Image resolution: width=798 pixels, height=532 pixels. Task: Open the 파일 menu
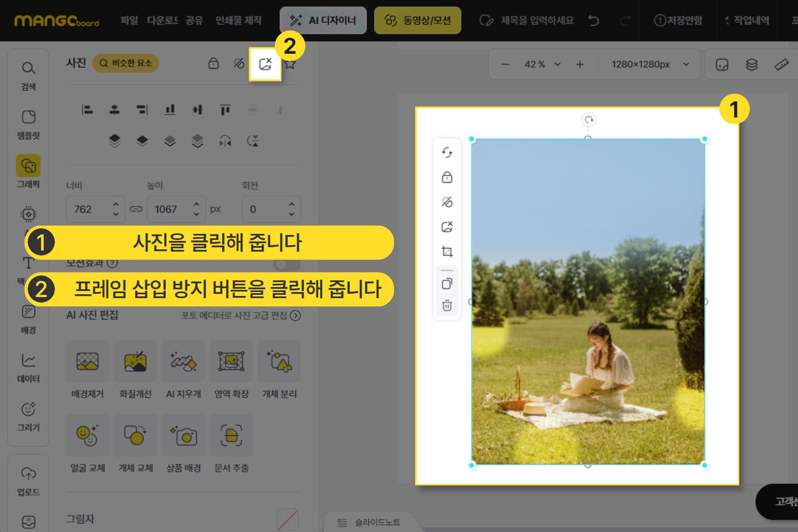[x=129, y=21]
